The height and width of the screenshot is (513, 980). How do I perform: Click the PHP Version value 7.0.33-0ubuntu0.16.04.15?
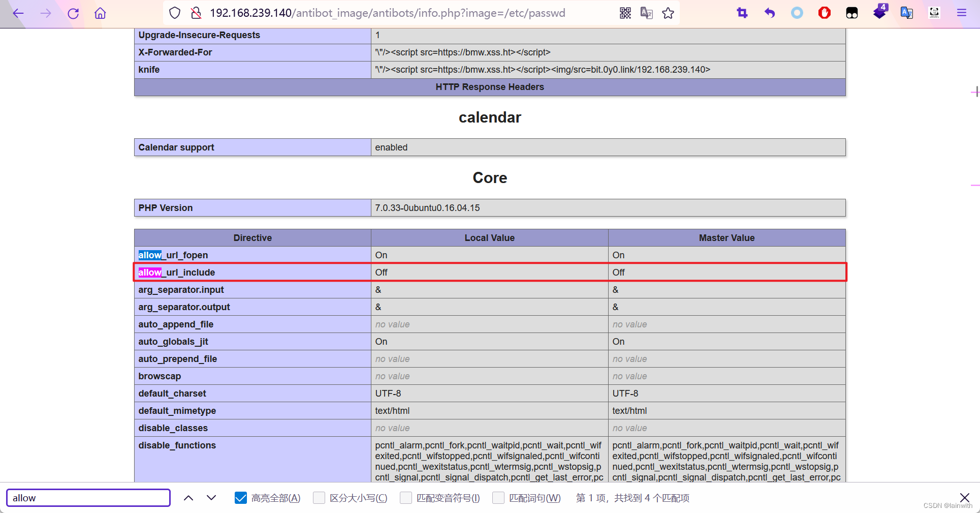[x=427, y=208]
